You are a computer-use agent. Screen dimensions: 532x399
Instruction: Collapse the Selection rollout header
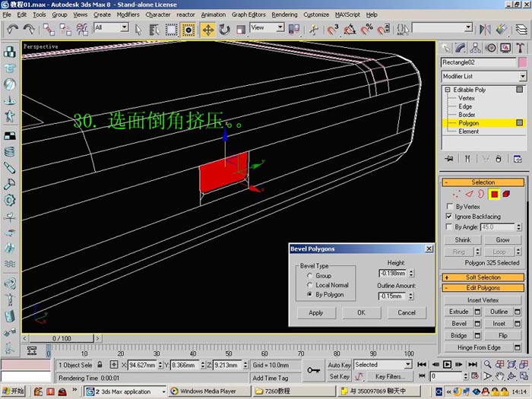pos(483,182)
